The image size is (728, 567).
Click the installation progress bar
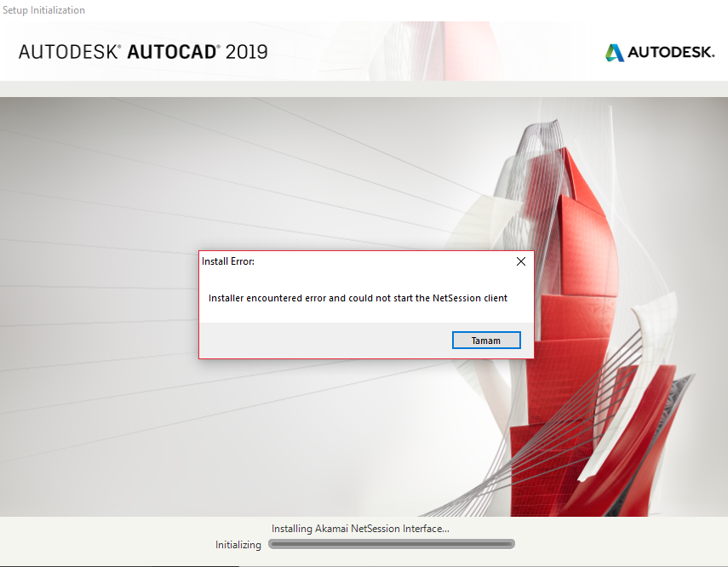pos(391,543)
